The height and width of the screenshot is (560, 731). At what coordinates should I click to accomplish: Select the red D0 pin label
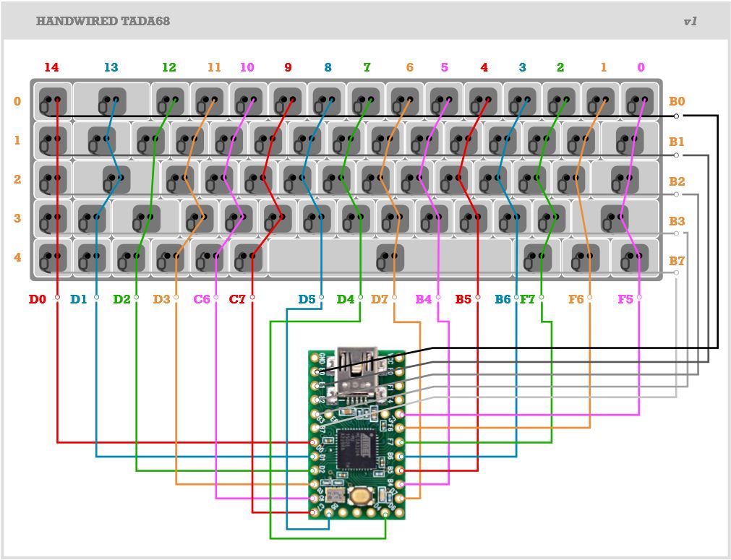(x=38, y=298)
